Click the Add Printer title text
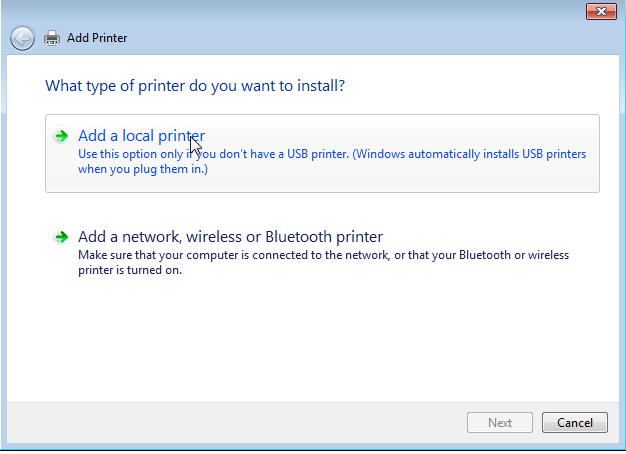 tap(97, 38)
